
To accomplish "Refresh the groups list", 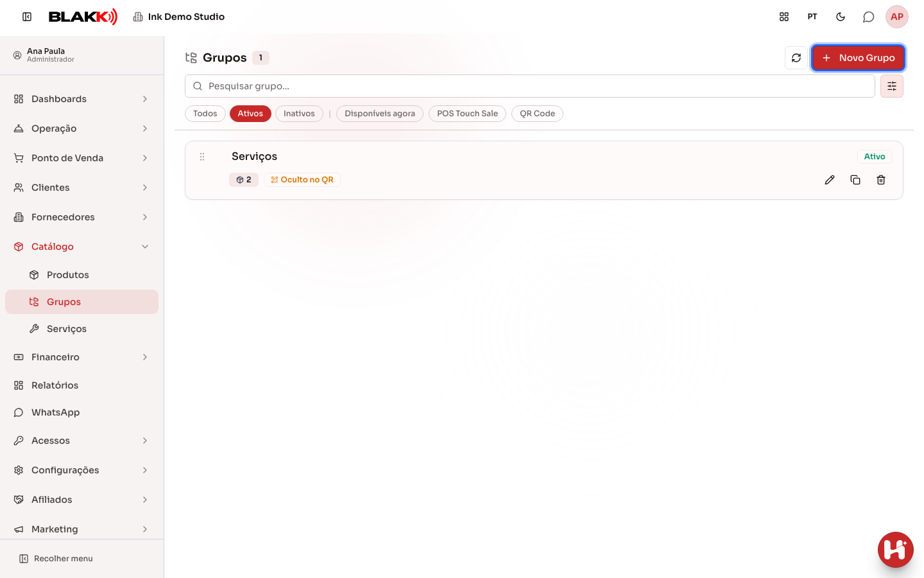I will 796,58.
